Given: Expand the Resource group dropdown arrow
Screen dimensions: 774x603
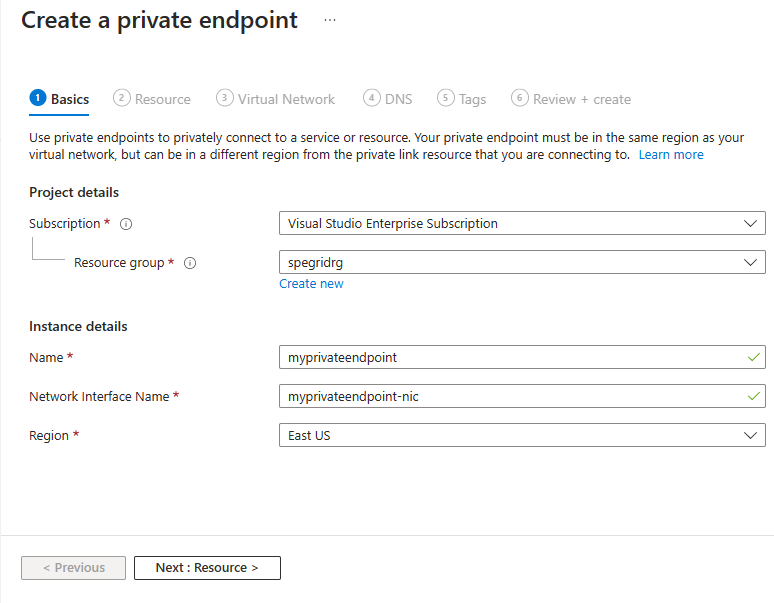Looking at the screenshot, I should (x=750, y=262).
